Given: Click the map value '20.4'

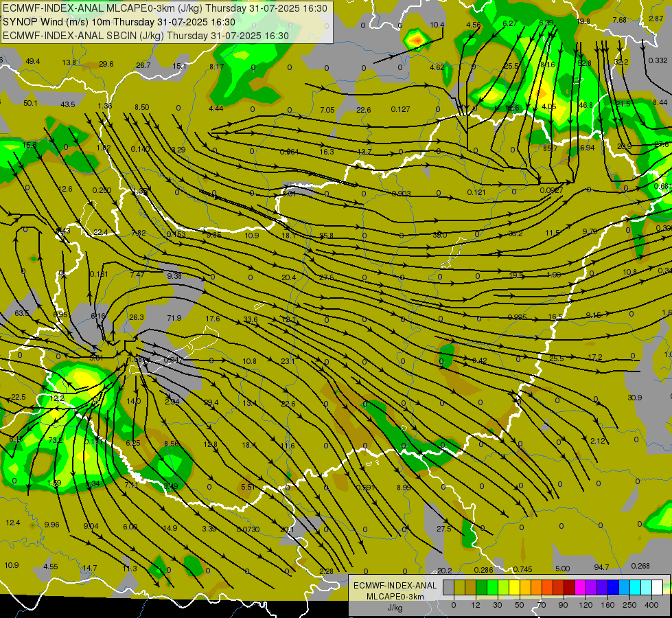Looking at the screenshot, I should click(288, 277).
